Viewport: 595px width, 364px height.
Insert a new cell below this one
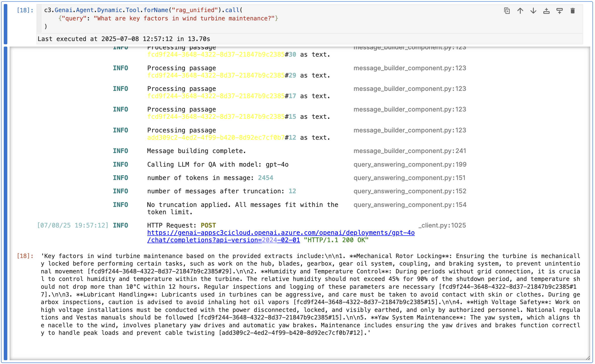559,11
